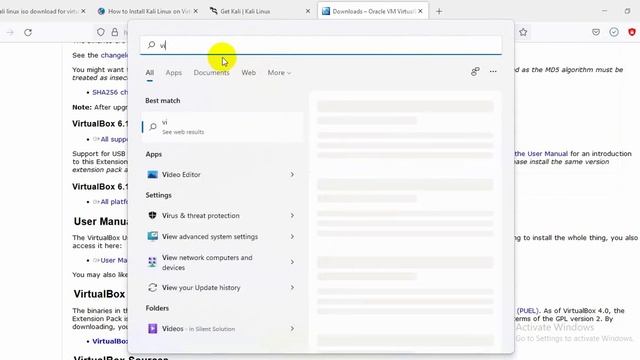Switch to the Apps search filter
640x360 pixels.
(x=173, y=73)
